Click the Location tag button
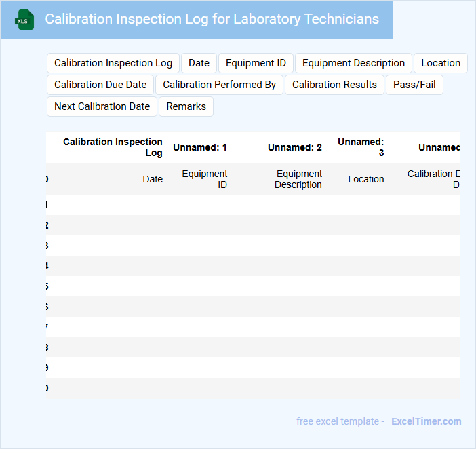This screenshot has width=476, height=449. pos(441,63)
